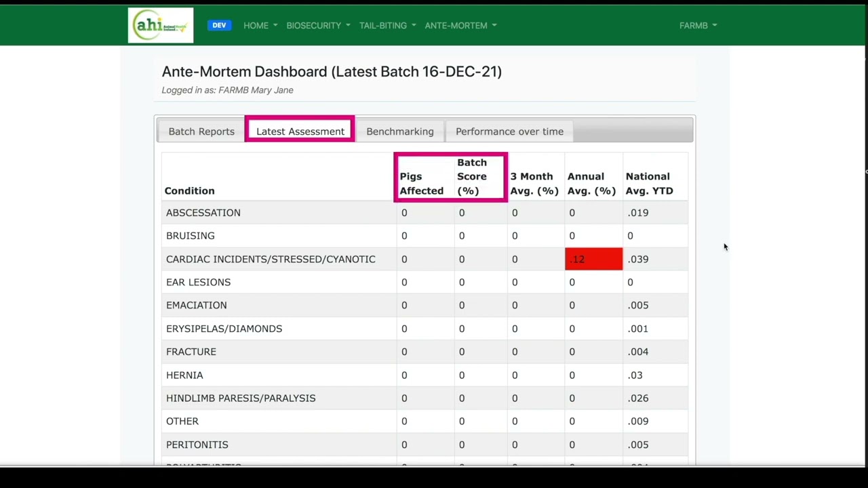Click 'Logged in as: FARMB Mary Jane' text
This screenshot has height=488, width=868.
(x=227, y=90)
